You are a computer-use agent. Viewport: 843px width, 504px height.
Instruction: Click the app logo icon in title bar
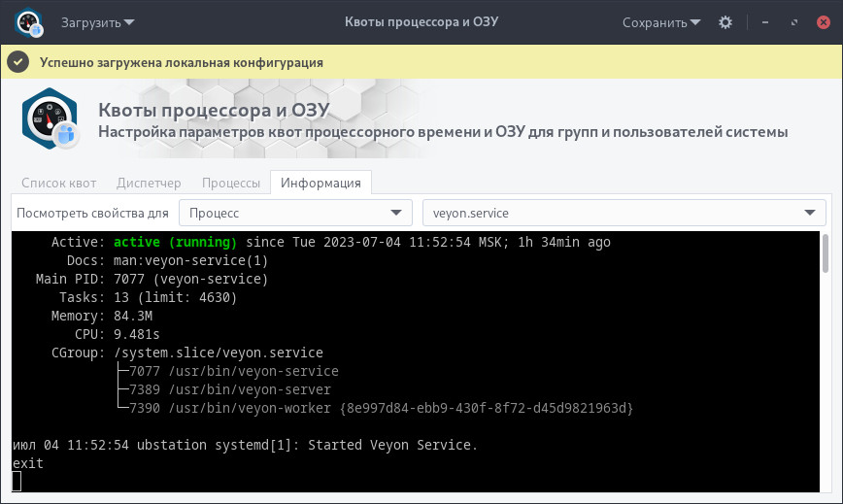point(29,22)
